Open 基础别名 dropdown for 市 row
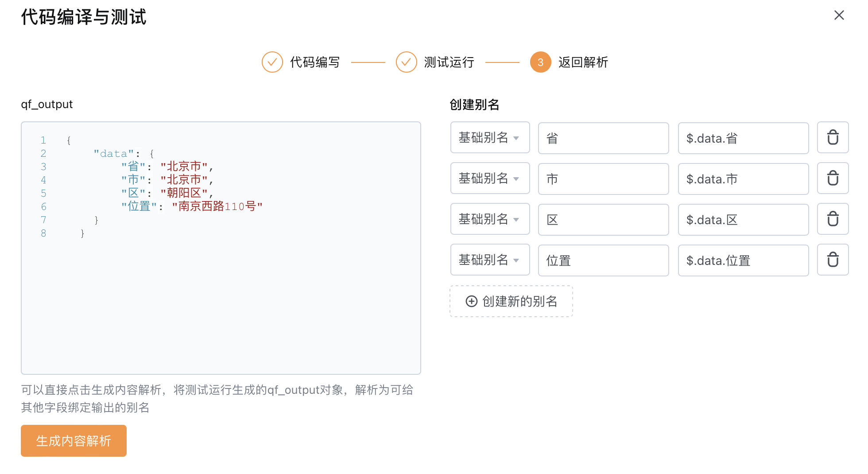The image size is (868, 474). (490, 179)
